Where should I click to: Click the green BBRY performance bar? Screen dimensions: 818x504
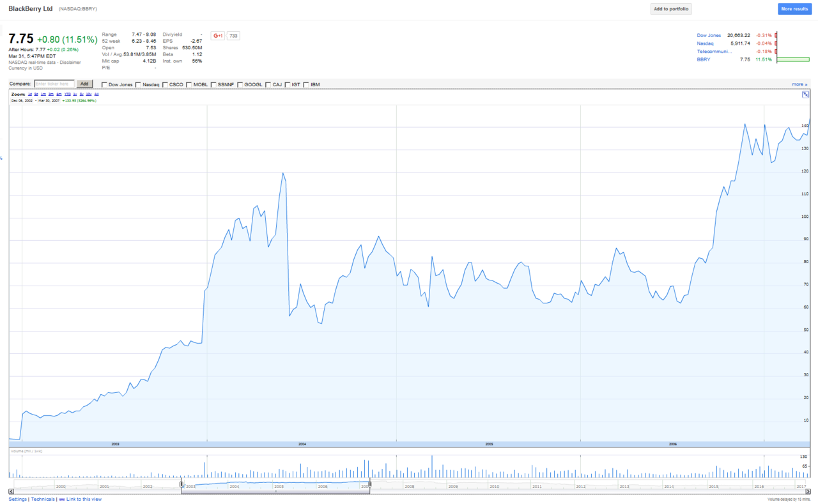pyautogui.click(x=793, y=59)
